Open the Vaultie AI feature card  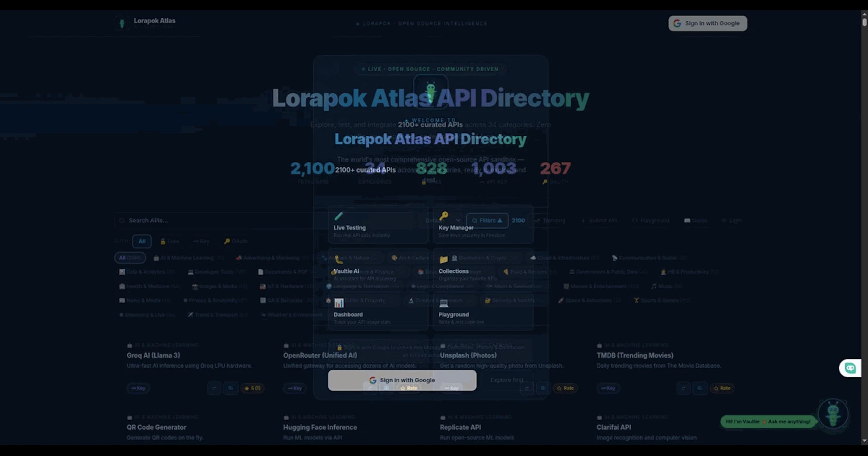pos(378,268)
